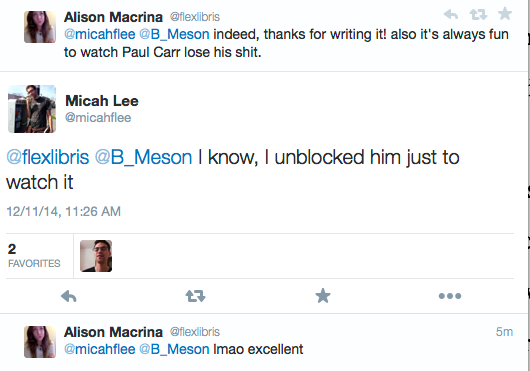Retweet Alison Macrina's top tweet
530x371 pixels.
click(478, 14)
